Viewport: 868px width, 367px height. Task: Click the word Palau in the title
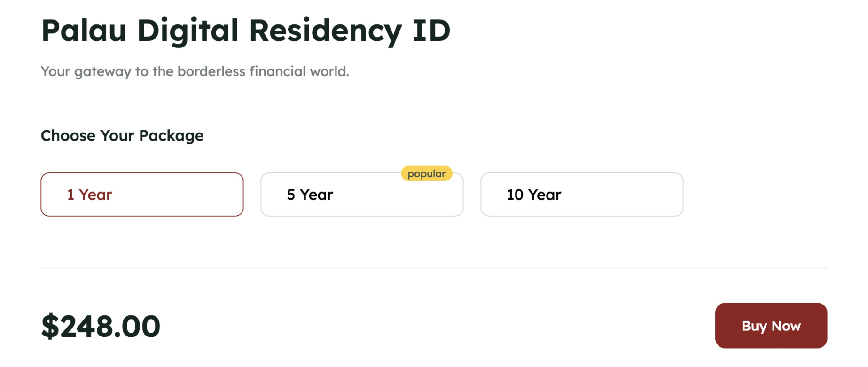point(84,31)
